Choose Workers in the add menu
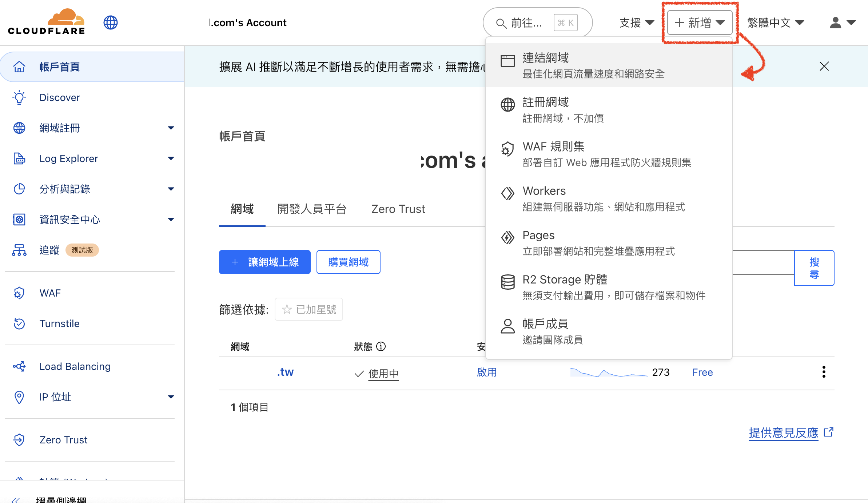 [x=609, y=198]
